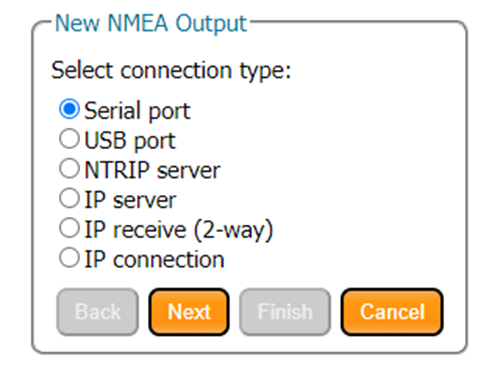This screenshot has width=478, height=366.
Task: Click the words 'IP receive' in the option label
Action: coord(135,230)
